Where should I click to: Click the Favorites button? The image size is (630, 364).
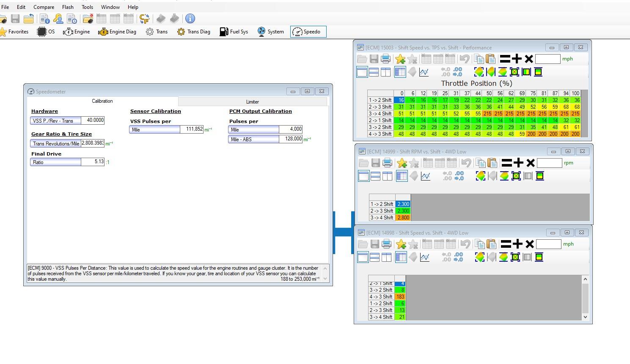point(14,32)
